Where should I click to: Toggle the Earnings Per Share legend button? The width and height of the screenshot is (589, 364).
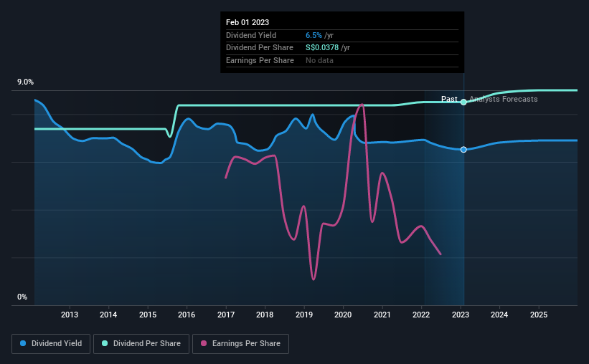tap(240, 344)
